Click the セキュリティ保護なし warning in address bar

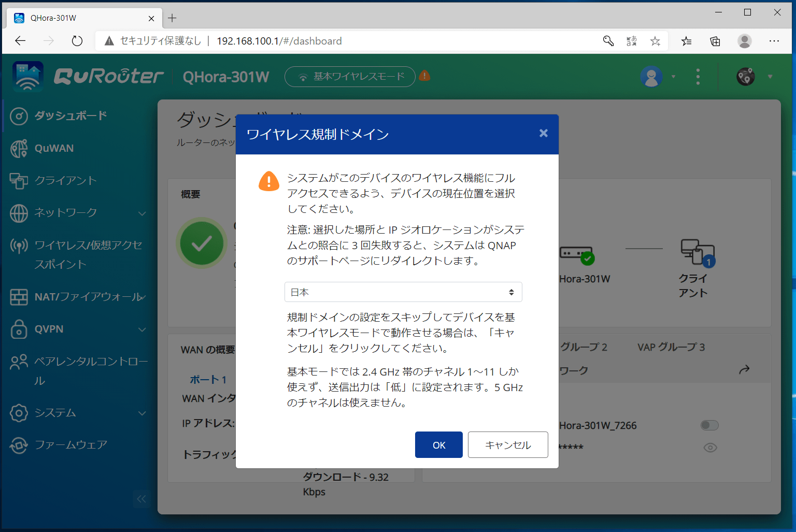[153, 41]
